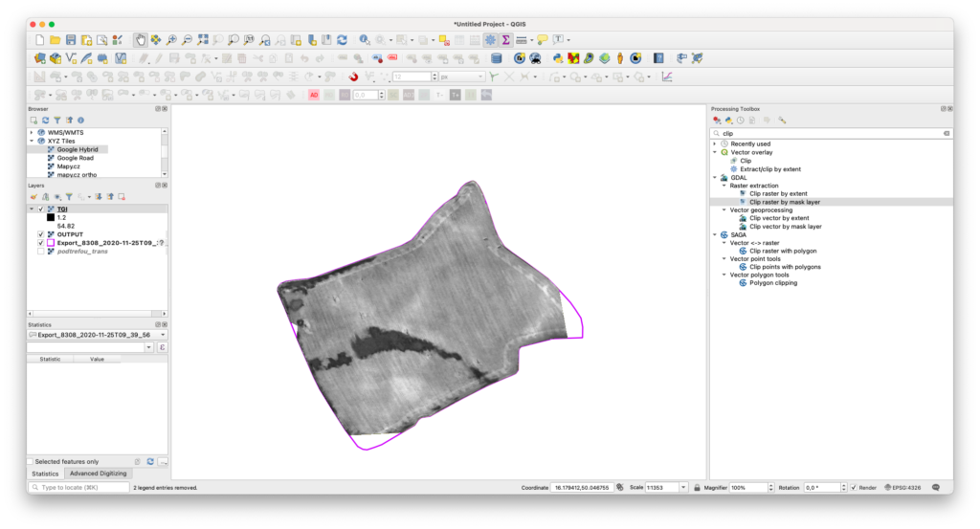Click the black TGI legend color swatch
980x529 pixels.
click(x=51, y=217)
